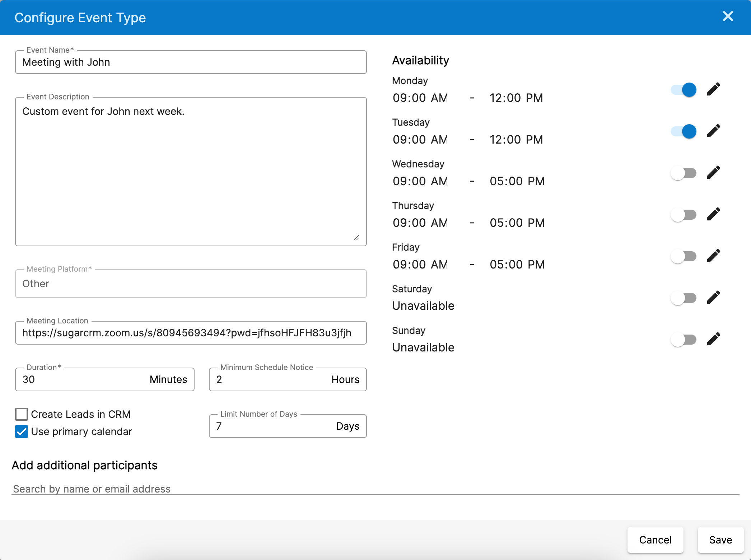Close the Configure Event Type dialog
The image size is (751, 560).
tap(728, 16)
